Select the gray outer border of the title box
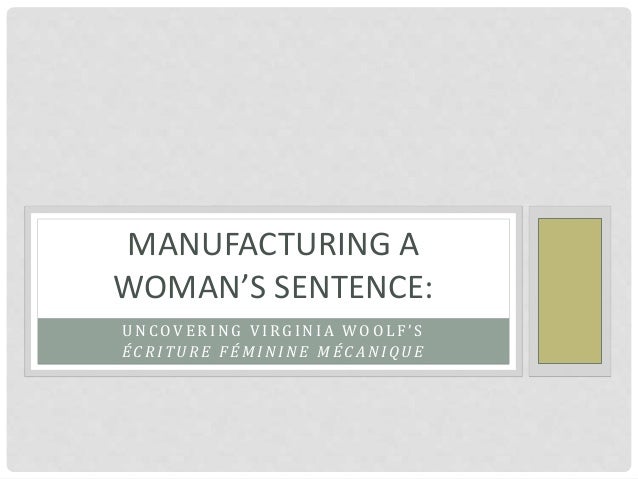This screenshot has width=638, height=479. point(273,210)
